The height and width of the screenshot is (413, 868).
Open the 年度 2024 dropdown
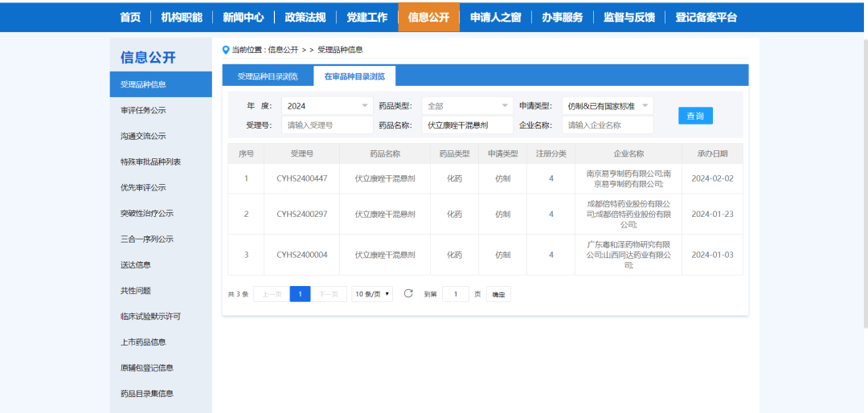(x=326, y=106)
